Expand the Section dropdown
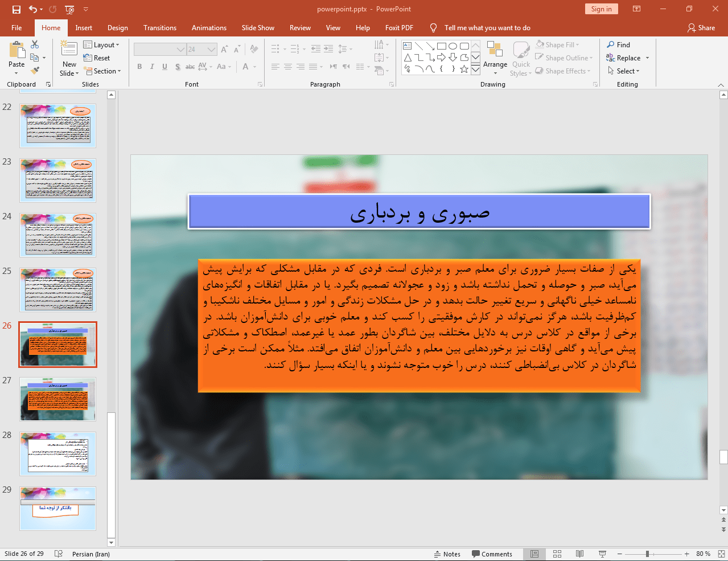The image size is (728, 561). click(x=102, y=71)
